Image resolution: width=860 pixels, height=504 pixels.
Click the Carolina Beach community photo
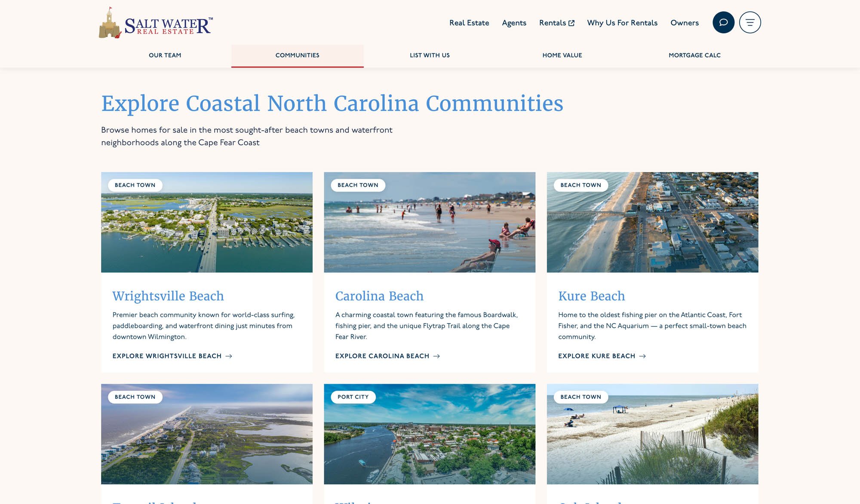[x=430, y=222]
